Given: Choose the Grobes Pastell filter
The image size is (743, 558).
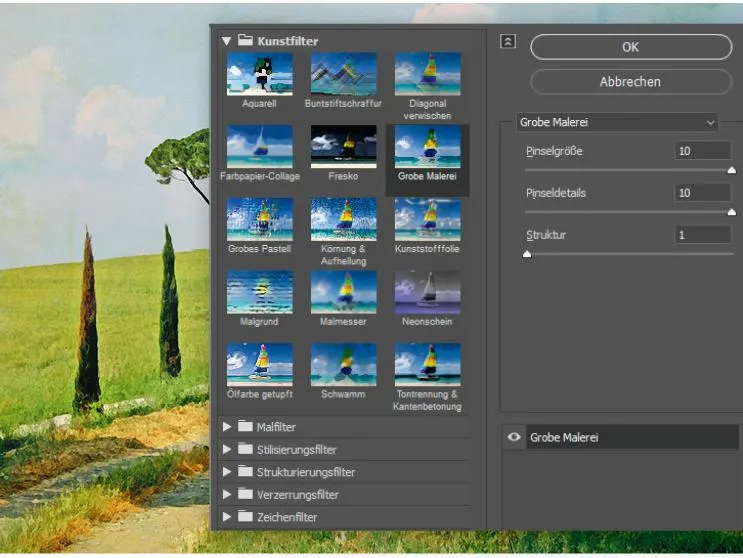Looking at the screenshot, I should [x=260, y=219].
